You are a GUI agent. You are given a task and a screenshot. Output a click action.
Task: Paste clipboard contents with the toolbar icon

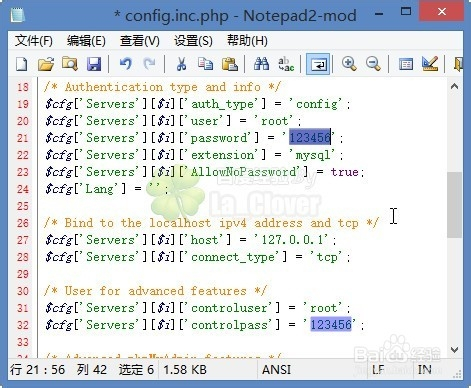coord(230,64)
